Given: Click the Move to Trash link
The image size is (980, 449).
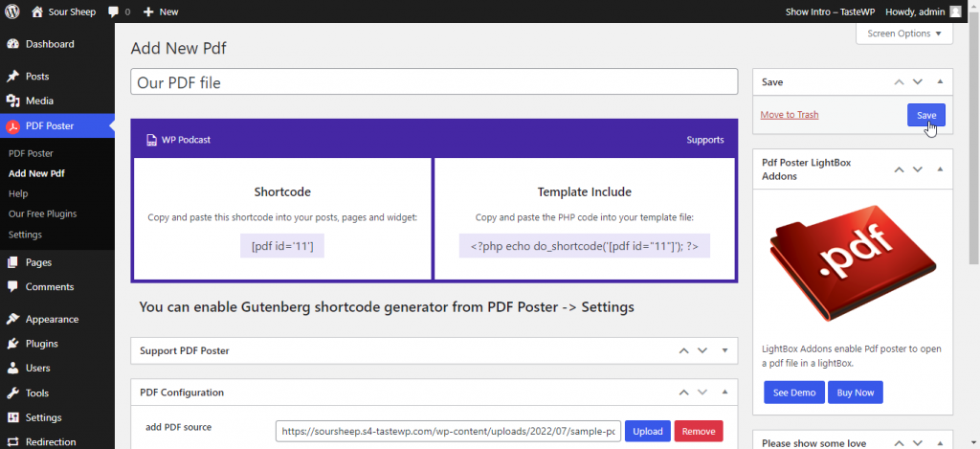Looking at the screenshot, I should click(x=790, y=115).
